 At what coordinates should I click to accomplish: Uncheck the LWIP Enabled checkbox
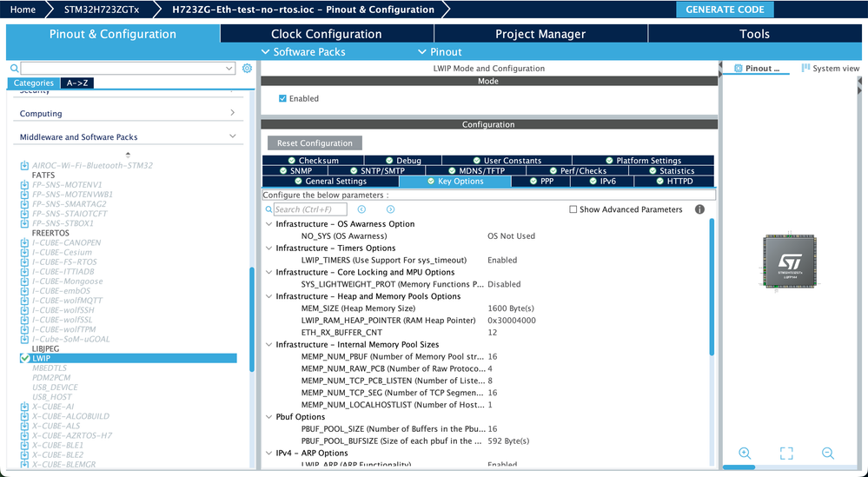(x=282, y=98)
